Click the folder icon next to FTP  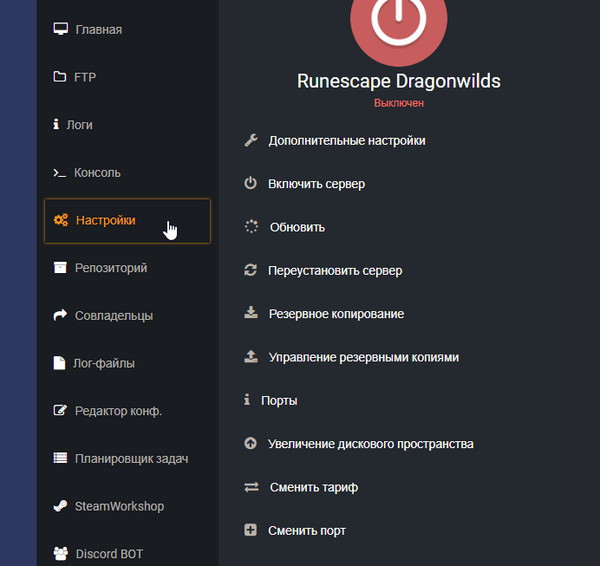pos(60,77)
